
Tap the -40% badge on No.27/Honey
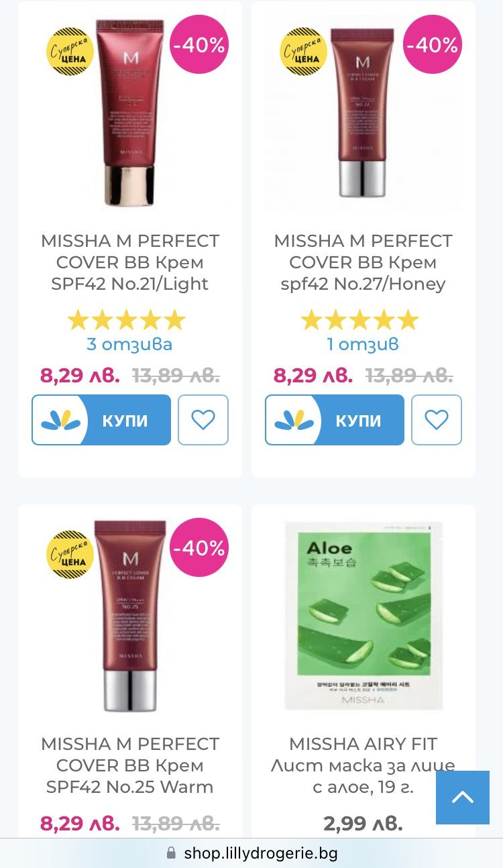433,44
